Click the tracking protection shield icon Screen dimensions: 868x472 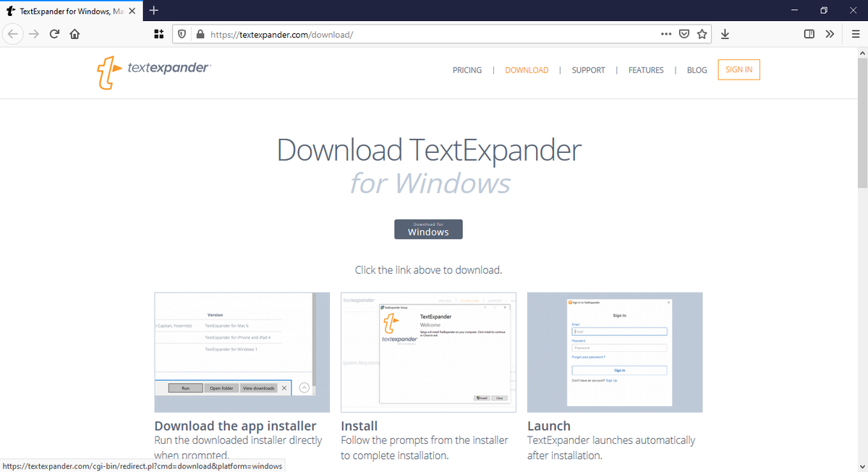click(x=182, y=34)
